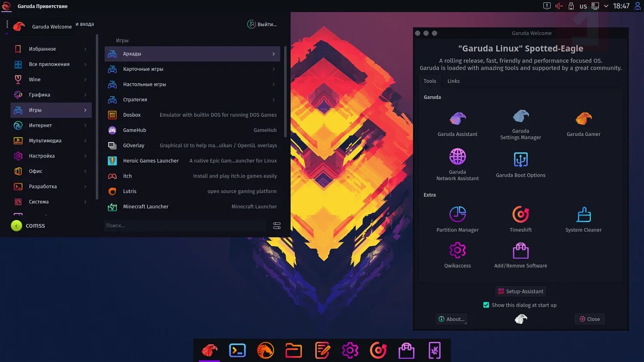Image resolution: width=644 pixels, height=362 pixels.
Task: Open Все приложения category
Action: (51, 64)
